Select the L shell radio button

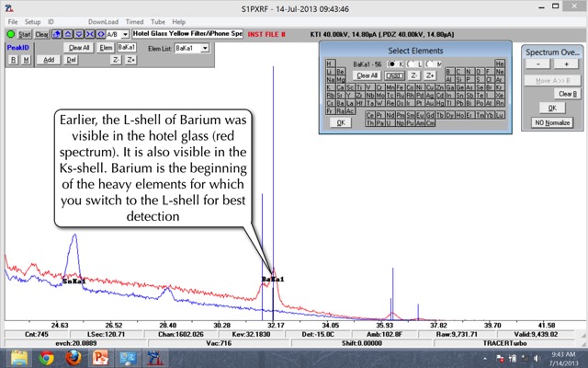pos(410,63)
